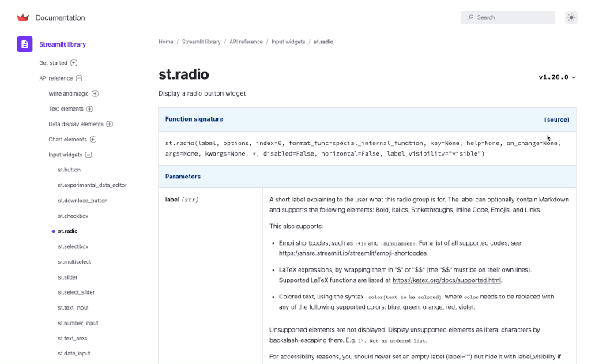Click the Streamlit library sidebar heading

tap(62, 44)
